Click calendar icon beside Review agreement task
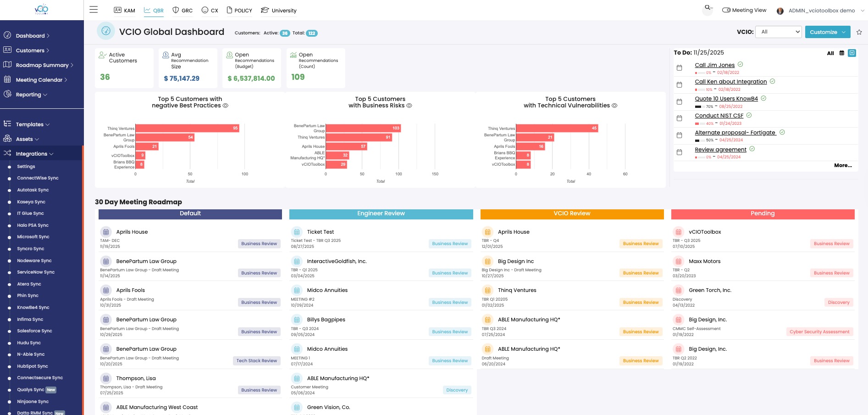The height and width of the screenshot is (415, 868). click(x=680, y=152)
